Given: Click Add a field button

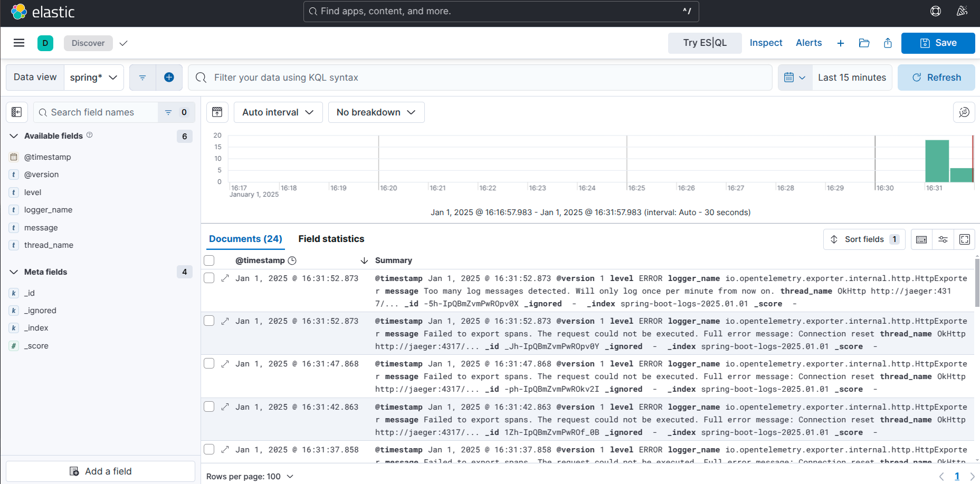Looking at the screenshot, I should pyautogui.click(x=100, y=471).
